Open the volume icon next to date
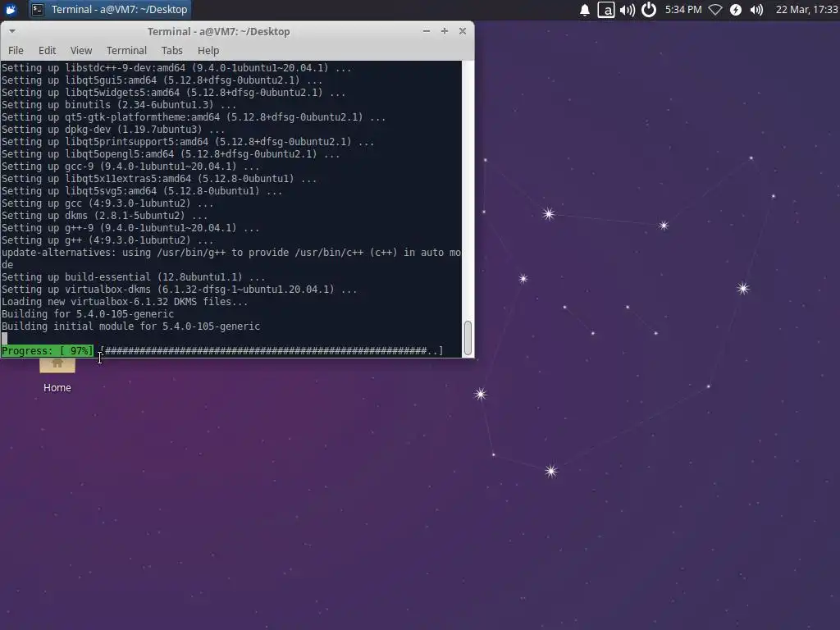The height and width of the screenshot is (630, 840). click(x=756, y=10)
